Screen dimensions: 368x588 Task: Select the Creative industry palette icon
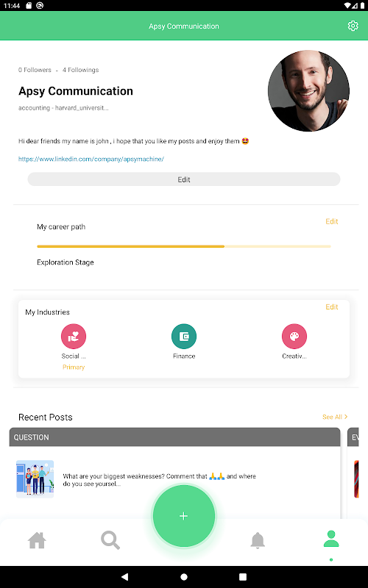coord(294,336)
